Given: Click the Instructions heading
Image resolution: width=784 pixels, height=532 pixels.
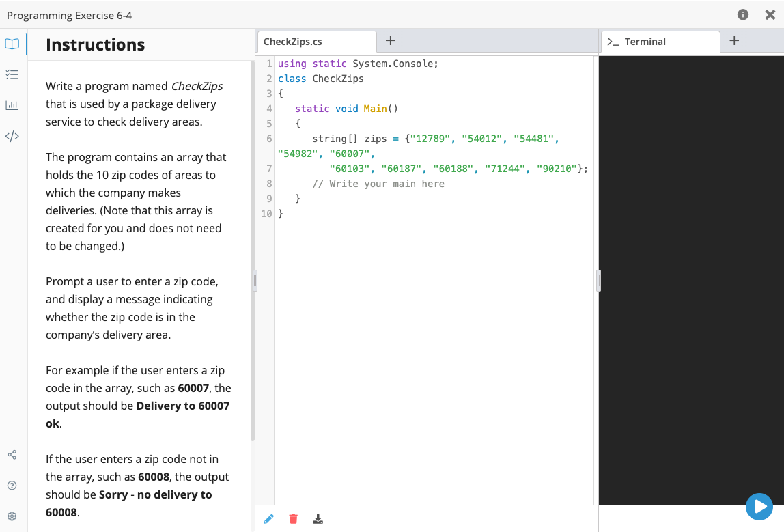Looking at the screenshot, I should click(x=96, y=44).
